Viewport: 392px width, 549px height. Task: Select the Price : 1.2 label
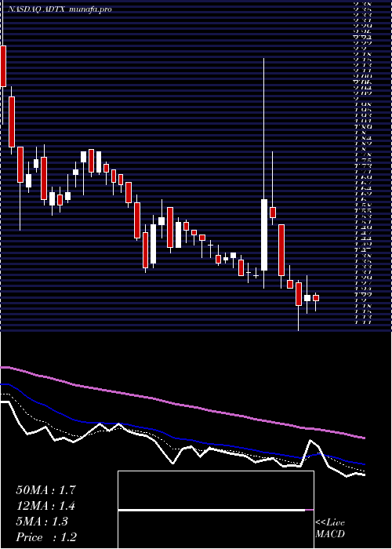coord(45,537)
